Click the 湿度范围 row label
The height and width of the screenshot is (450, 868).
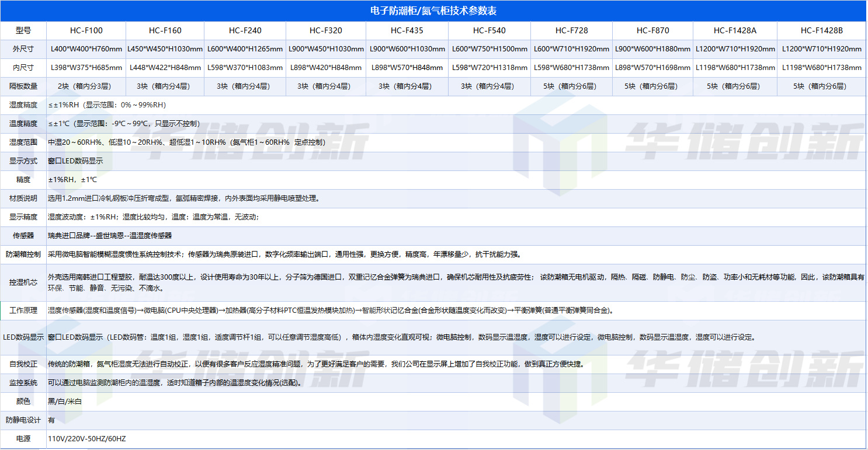pos(23,142)
